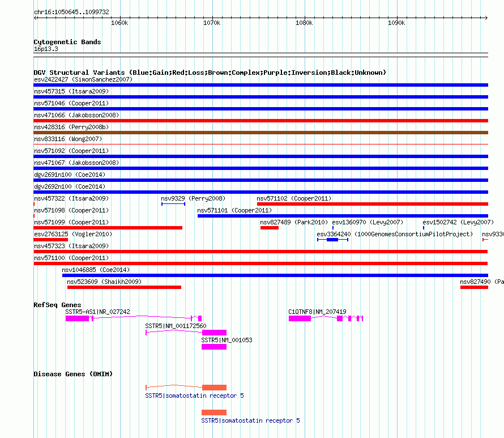The height and width of the screenshot is (438, 504).
Task: Open the esv1502742 (Levy2007) label
Action: [x=458, y=222]
